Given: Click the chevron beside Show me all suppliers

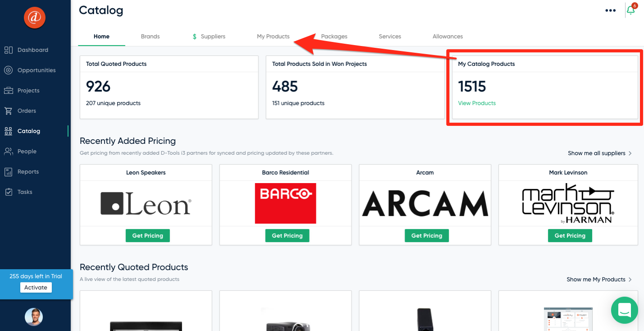Looking at the screenshot, I should pos(630,153).
